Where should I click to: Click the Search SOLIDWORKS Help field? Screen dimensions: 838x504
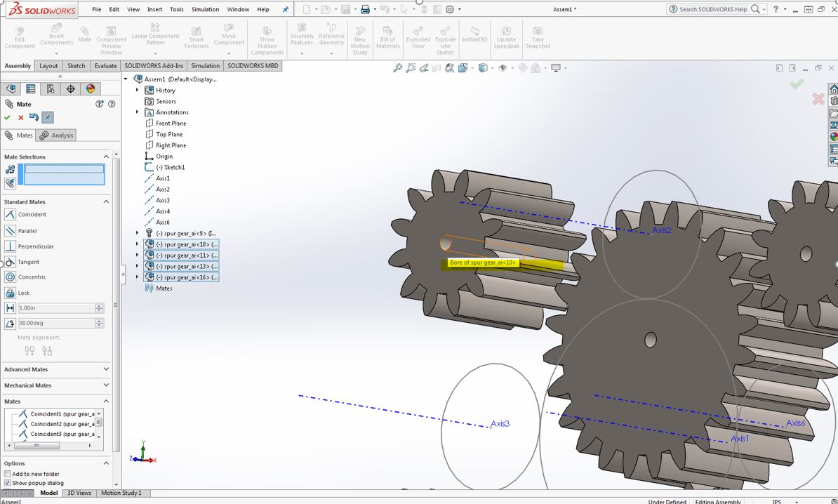point(712,9)
